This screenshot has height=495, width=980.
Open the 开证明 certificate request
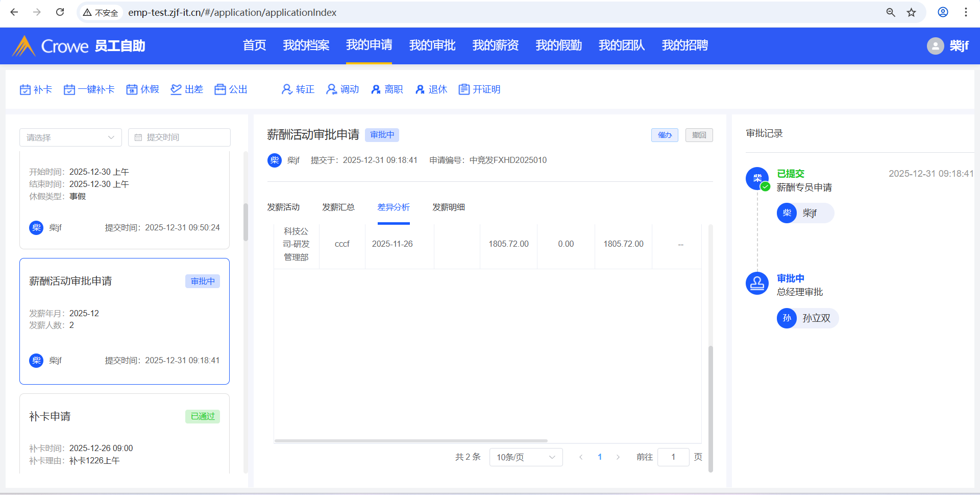tap(480, 90)
